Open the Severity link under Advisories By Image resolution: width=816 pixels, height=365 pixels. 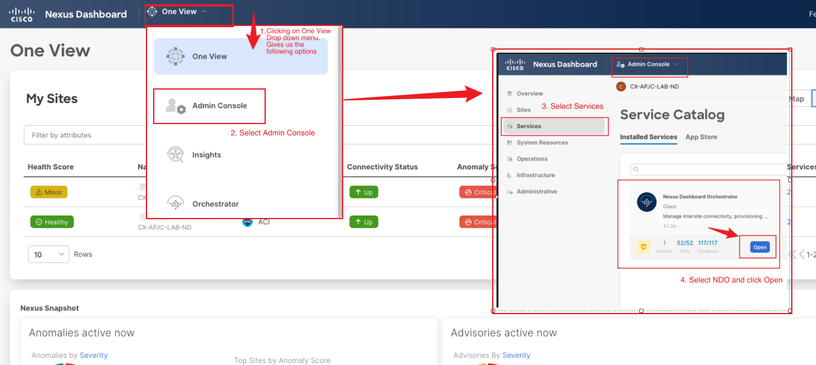point(516,355)
